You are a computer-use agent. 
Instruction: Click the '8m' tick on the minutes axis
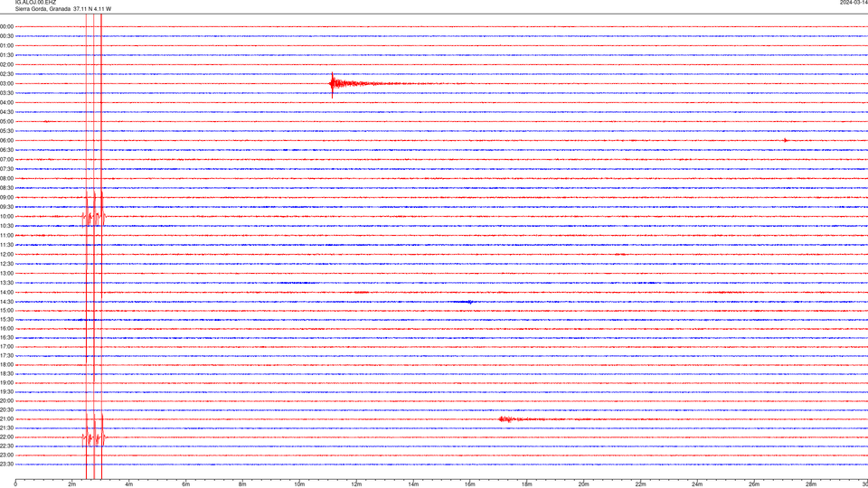pyautogui.click(x=242, y=484)
